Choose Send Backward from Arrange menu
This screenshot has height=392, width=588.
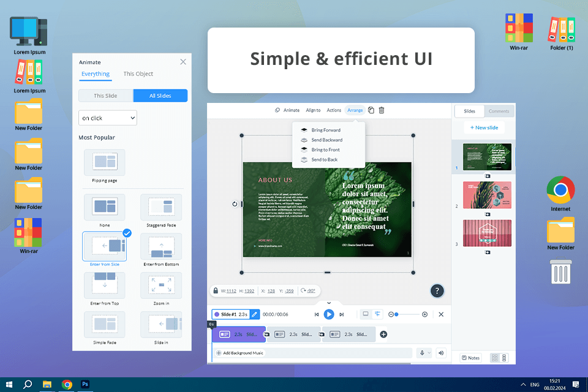326,140
